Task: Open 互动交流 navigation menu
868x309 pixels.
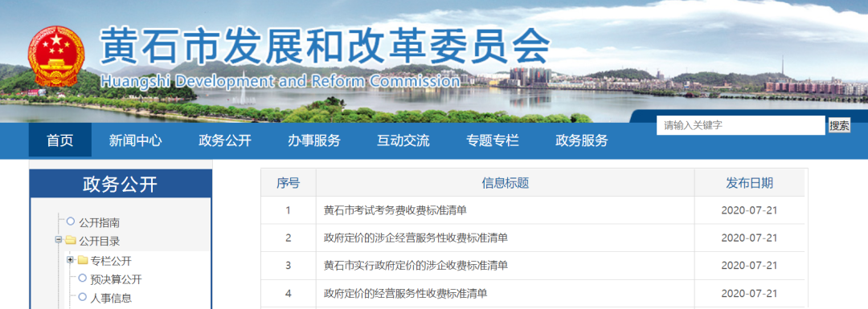Action: 403,140
